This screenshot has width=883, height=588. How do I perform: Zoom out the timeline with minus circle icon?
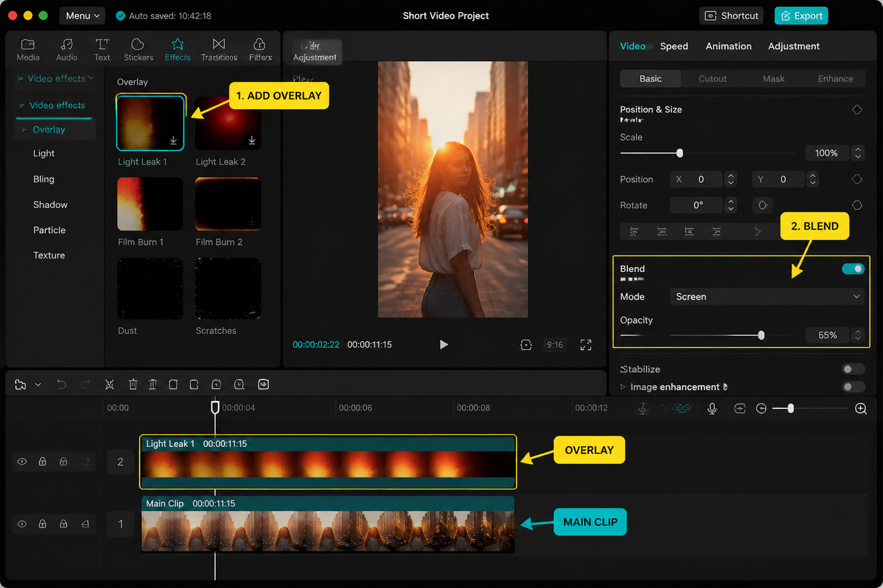(761, 408)
